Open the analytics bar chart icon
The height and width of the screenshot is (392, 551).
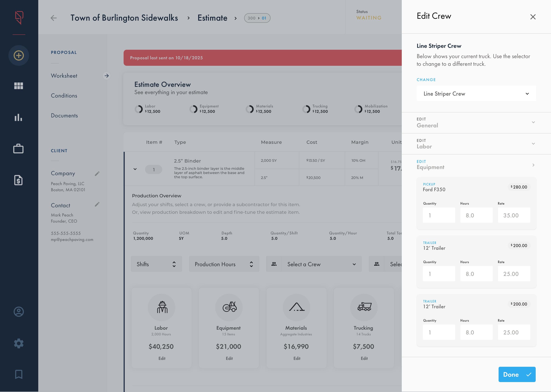point(19,118)
